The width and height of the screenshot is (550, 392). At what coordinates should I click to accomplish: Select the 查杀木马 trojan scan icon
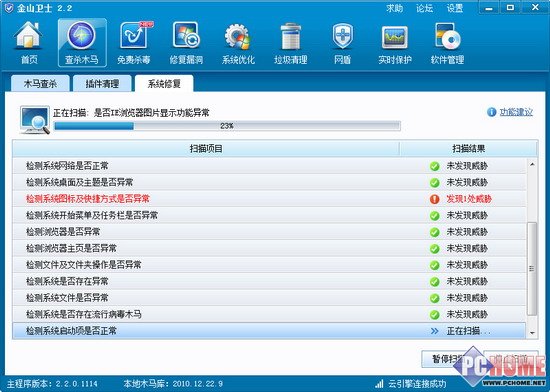pyautogui.click(x=82, y=43)
